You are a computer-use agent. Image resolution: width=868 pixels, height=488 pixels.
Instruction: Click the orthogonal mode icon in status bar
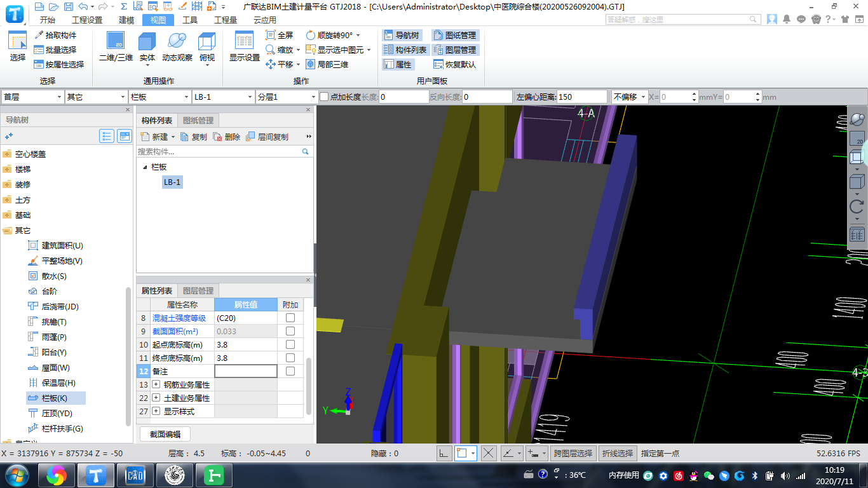[444, 453]
